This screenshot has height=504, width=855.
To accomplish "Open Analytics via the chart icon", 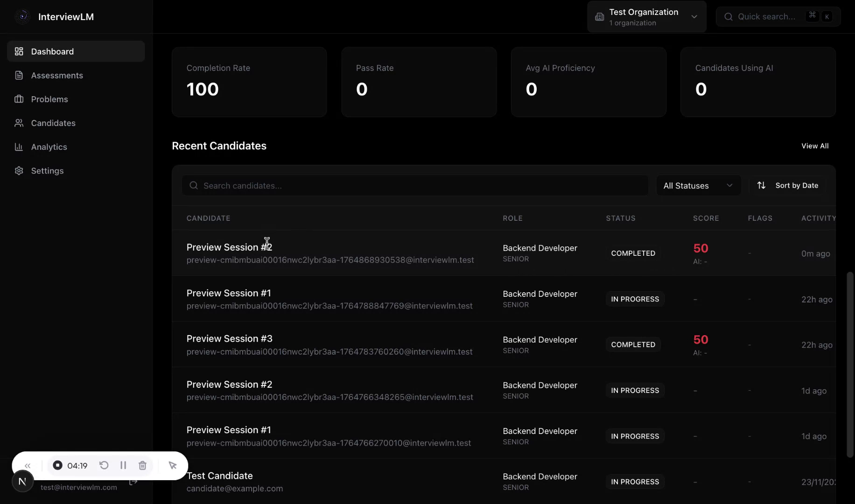I will (x=19, y=147).
